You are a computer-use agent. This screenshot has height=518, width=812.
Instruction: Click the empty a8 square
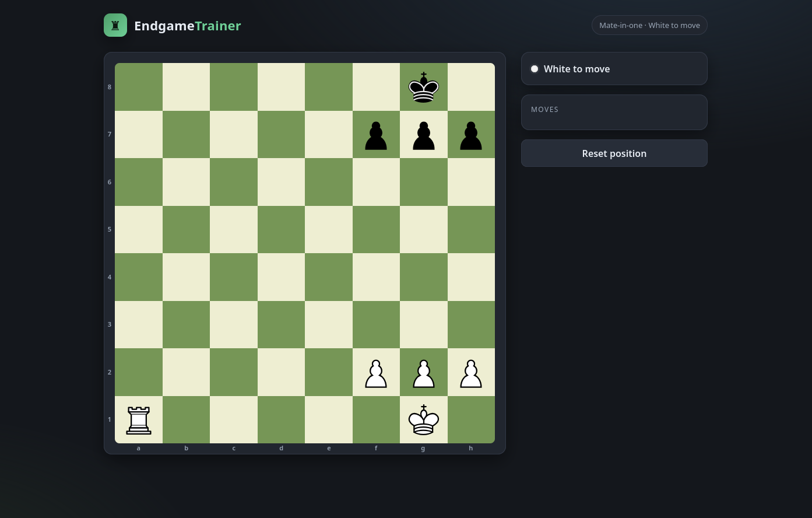click(139, 87)
